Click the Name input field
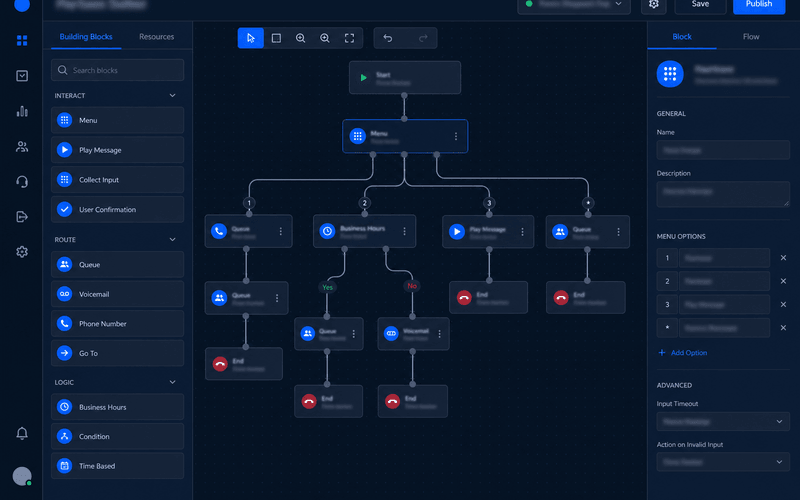The width and height of the screenshot is (800, 500). coord(723,151)
